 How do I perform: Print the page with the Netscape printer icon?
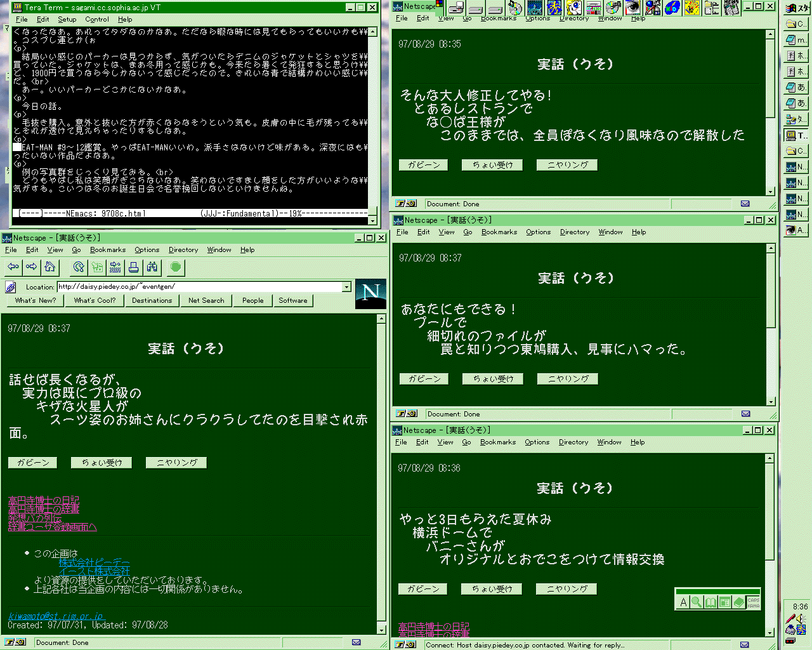tap(134, 267)
